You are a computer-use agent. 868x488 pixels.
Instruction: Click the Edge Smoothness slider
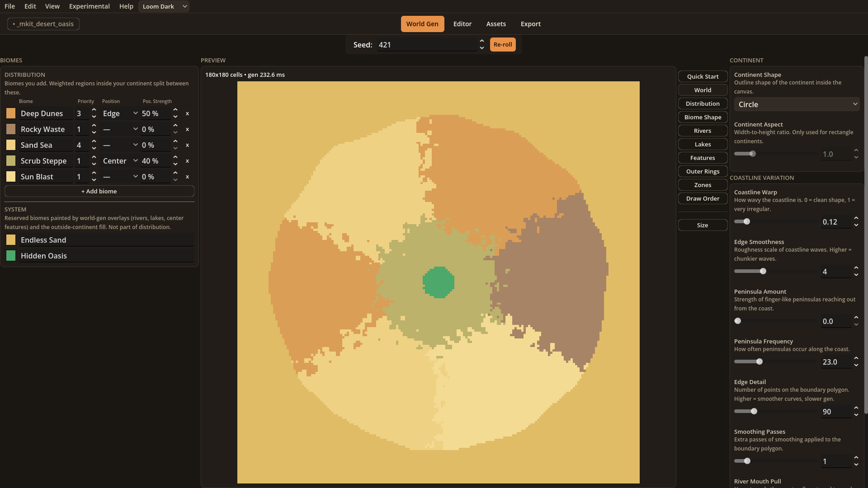(776, 271)
